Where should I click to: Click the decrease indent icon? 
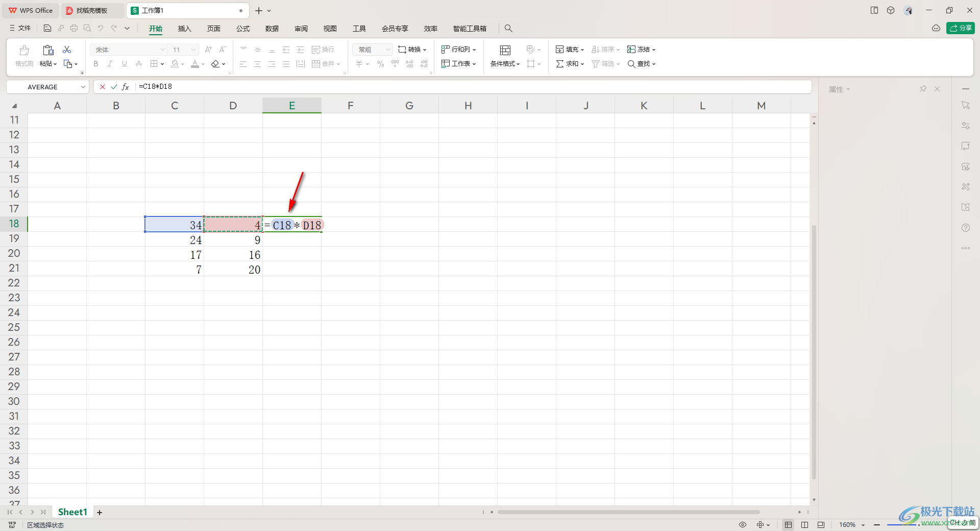pos(286,50)
